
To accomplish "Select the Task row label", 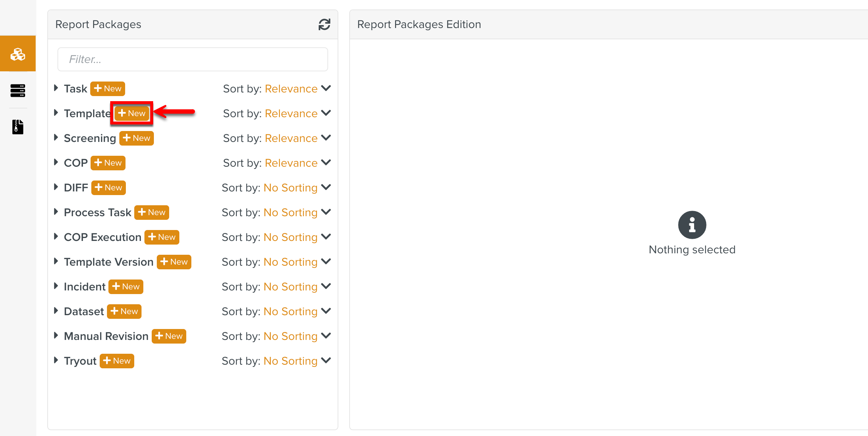I will 76,89.
